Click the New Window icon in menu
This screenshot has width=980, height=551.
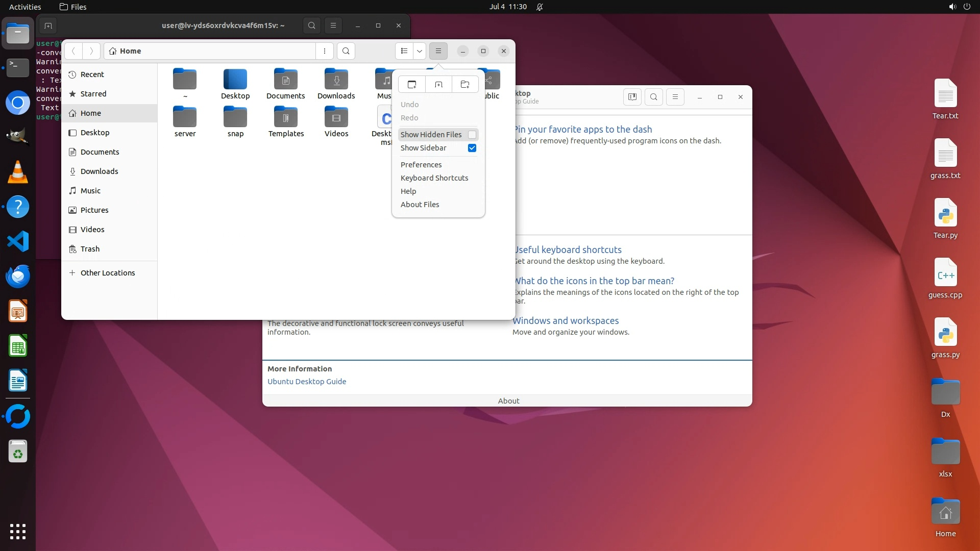412,84
